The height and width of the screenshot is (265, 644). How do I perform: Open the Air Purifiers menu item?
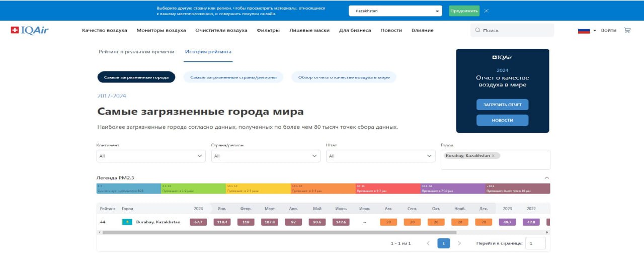221,30
